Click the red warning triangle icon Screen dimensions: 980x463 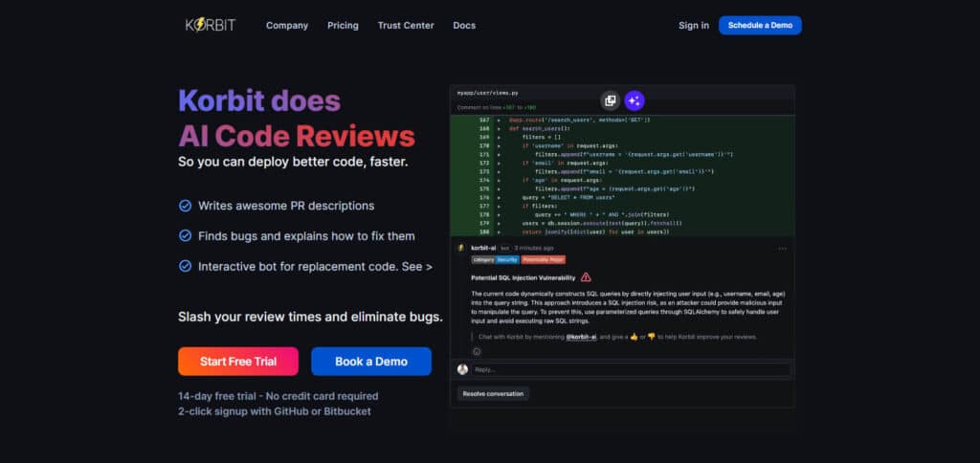[586, 277]
